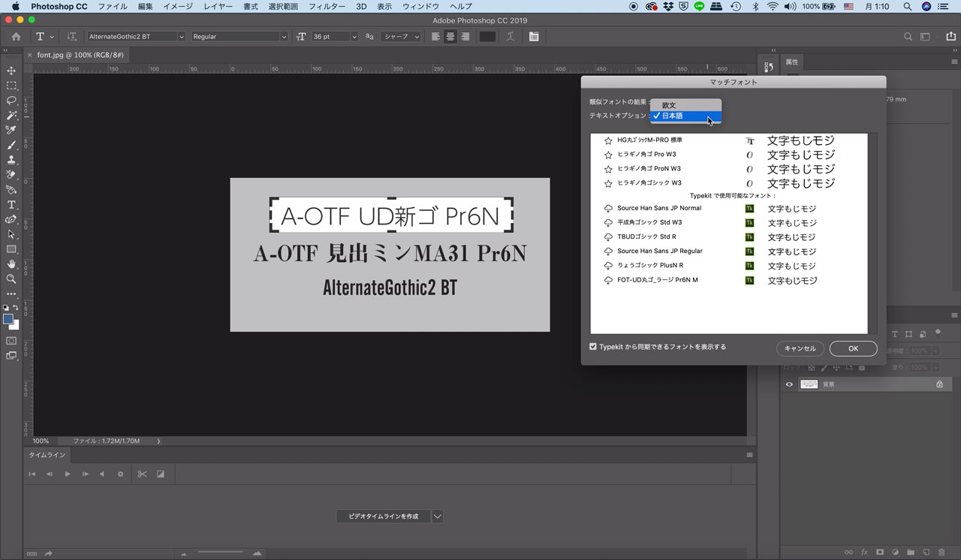The image size is (961, 560).
Task: Click the new group folder icon
Action: (x=911, y=552)
